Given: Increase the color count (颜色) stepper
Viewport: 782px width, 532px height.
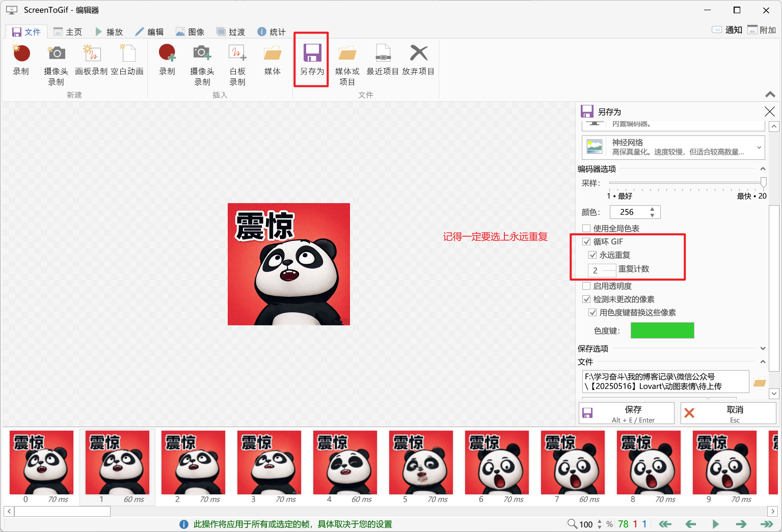Looking at the screenshot, I should click(x=652, y=209).
